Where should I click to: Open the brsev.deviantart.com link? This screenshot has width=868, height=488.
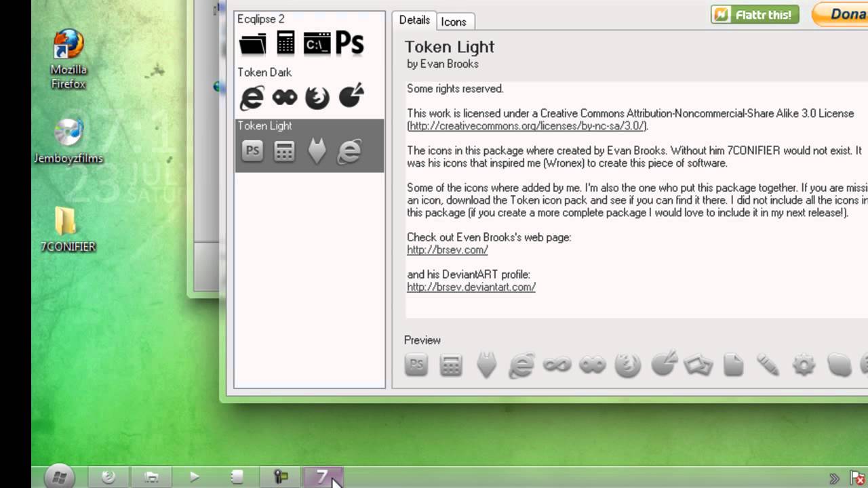pos(471,287)
